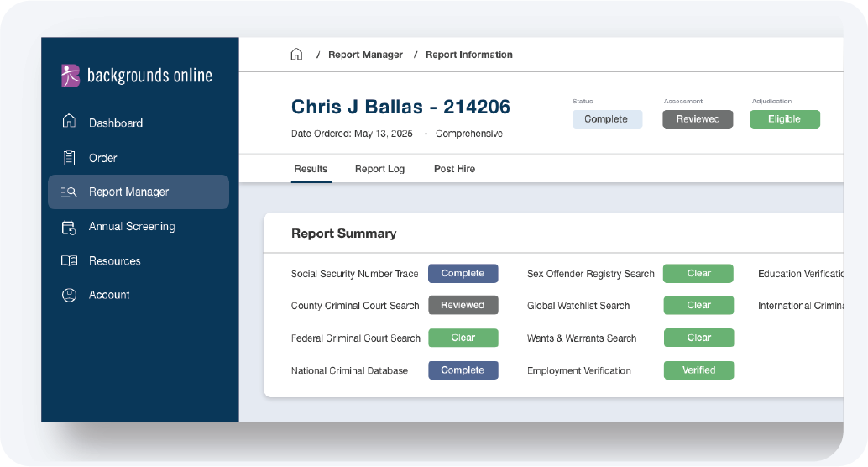This screenshot has height=467, width=868.
Task: Click the Dashboard house icon in sidebar
Action: pos(70,122)
